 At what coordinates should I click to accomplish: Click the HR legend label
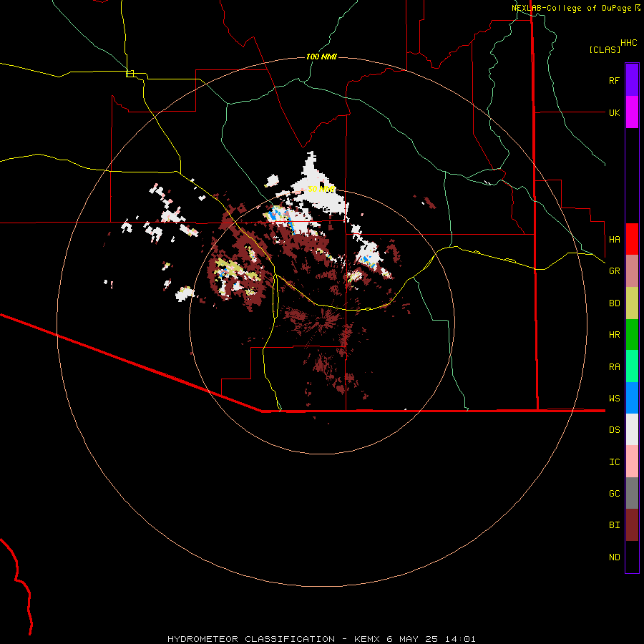click(x=614, y=335)
